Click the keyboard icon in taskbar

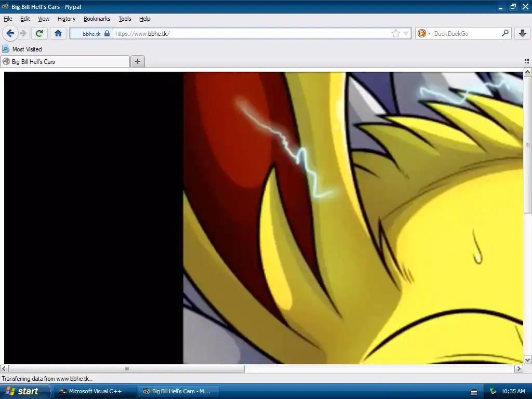coord(474,392)
